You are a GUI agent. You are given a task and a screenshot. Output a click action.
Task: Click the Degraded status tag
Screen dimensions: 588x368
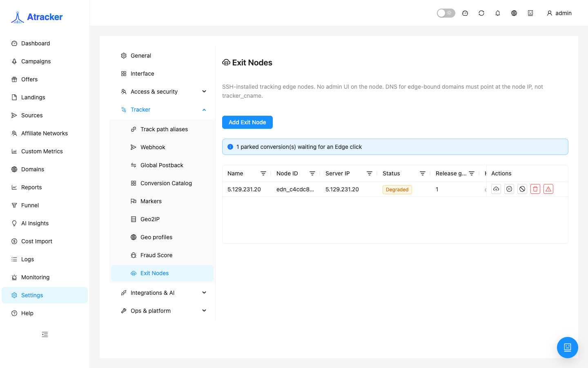(397, 190)
